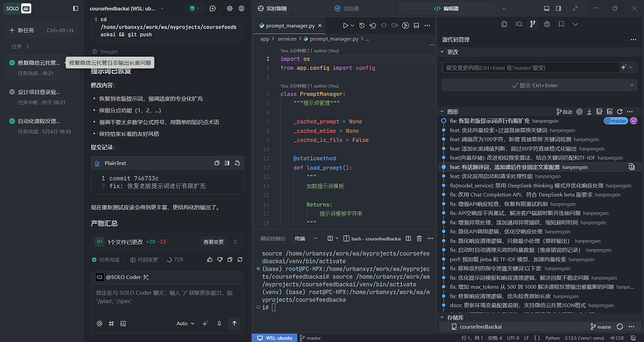644x342 pixels.
Task: Collapse the 图形 section
Action: pyautogui.click(x=442, y=112)
